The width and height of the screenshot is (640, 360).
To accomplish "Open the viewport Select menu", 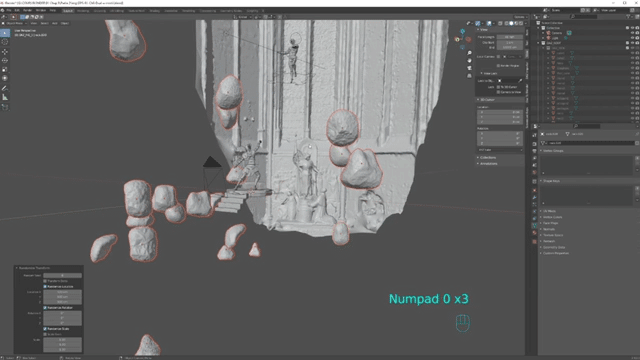I will tap(44, 23).
